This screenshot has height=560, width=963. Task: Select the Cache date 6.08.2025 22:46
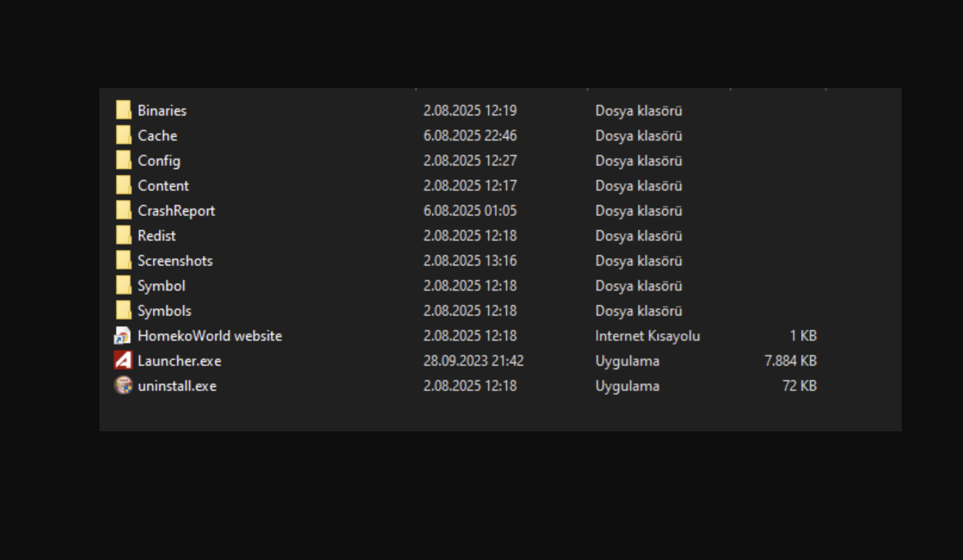point(470,136)
